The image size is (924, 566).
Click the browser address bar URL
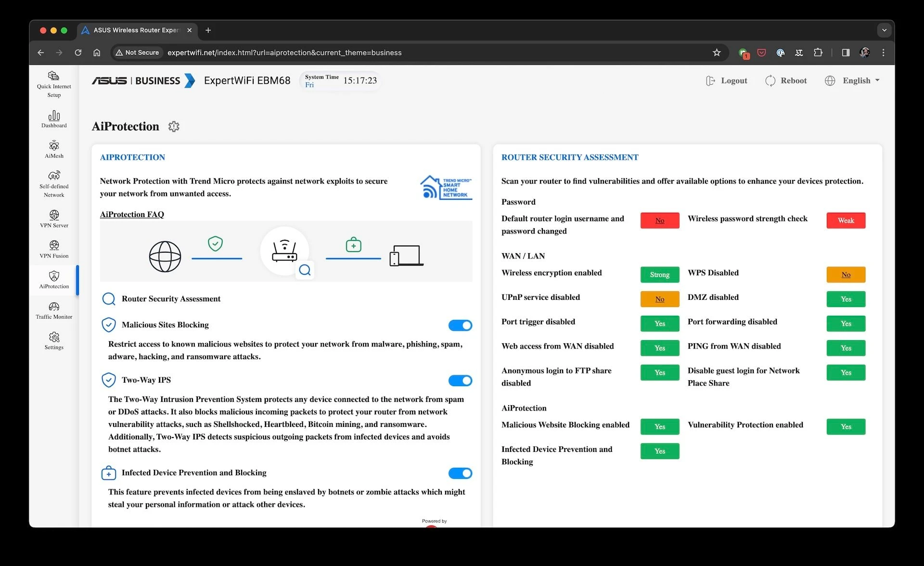tap(284, 52)
